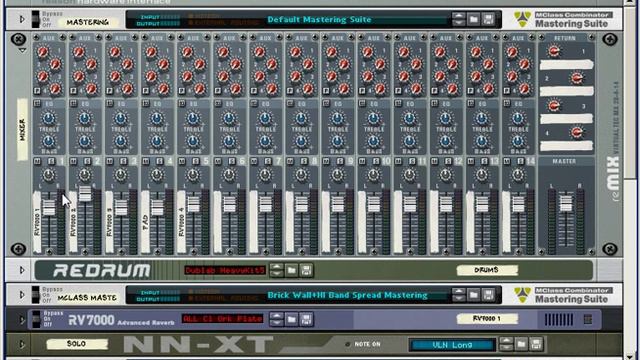
Task: Browse patches for Default Mastering Suite
Action: click(473, 19)
